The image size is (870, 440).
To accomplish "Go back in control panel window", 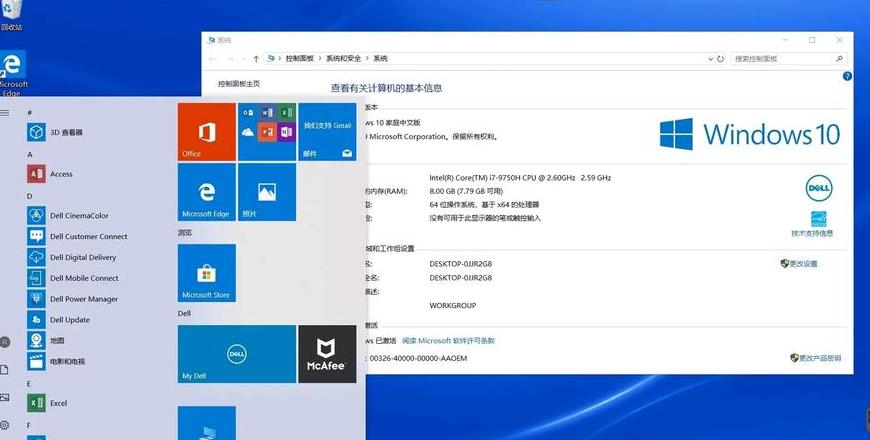I will click(213, 58).
